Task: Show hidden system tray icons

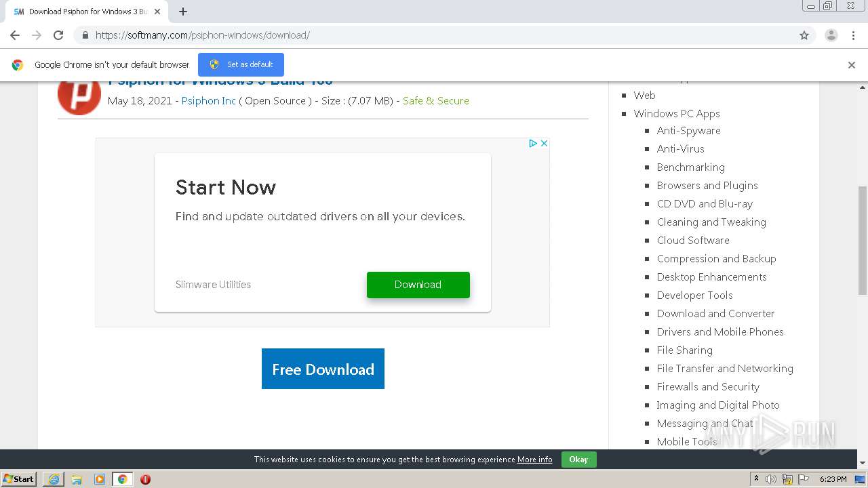Action: click(x=756, y=479)
